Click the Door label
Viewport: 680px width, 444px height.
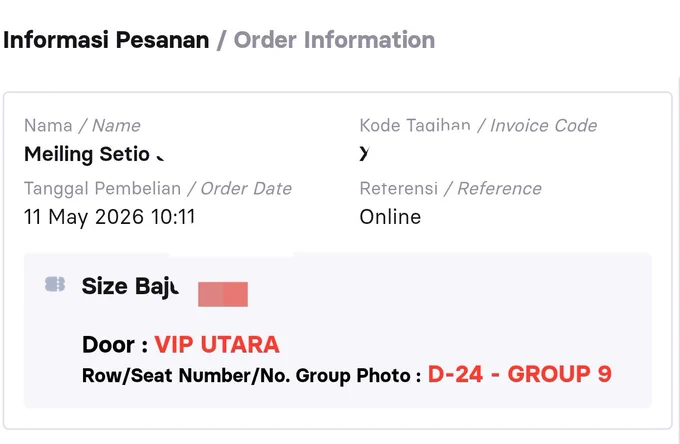114,345
